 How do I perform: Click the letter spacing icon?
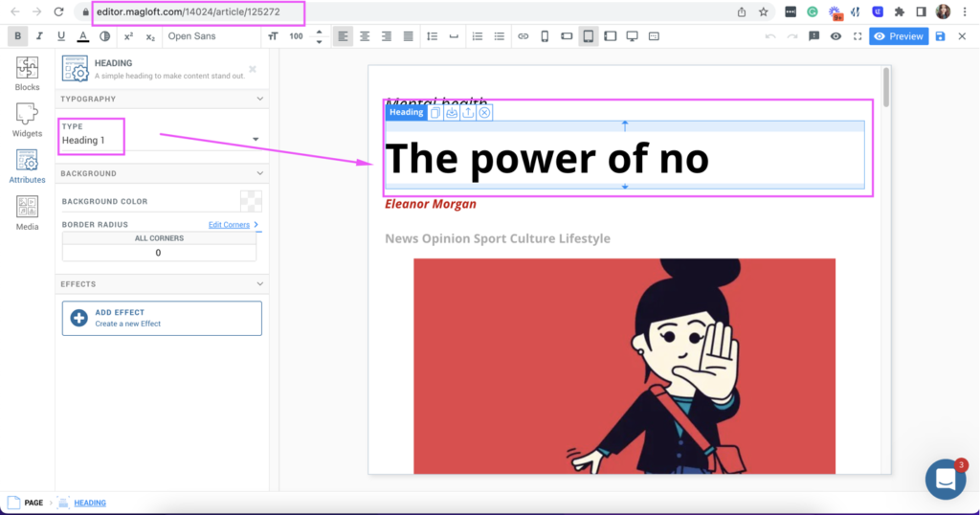[454, 36]
